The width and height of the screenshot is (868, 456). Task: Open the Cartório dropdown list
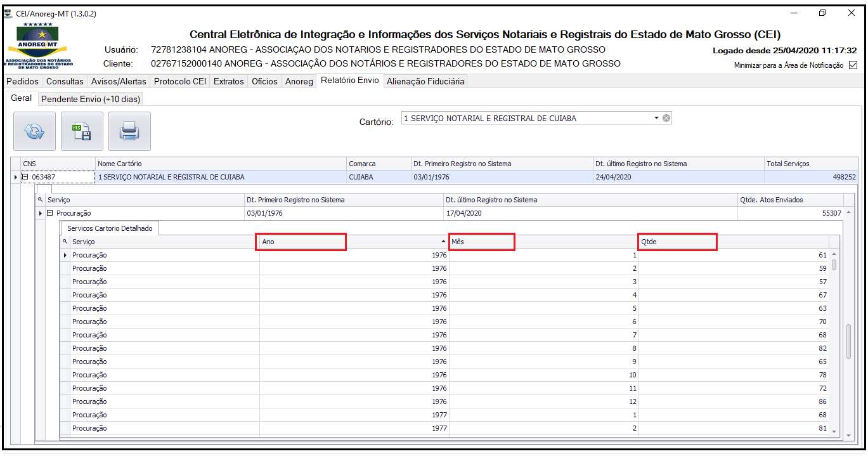(x=656, y=118)
